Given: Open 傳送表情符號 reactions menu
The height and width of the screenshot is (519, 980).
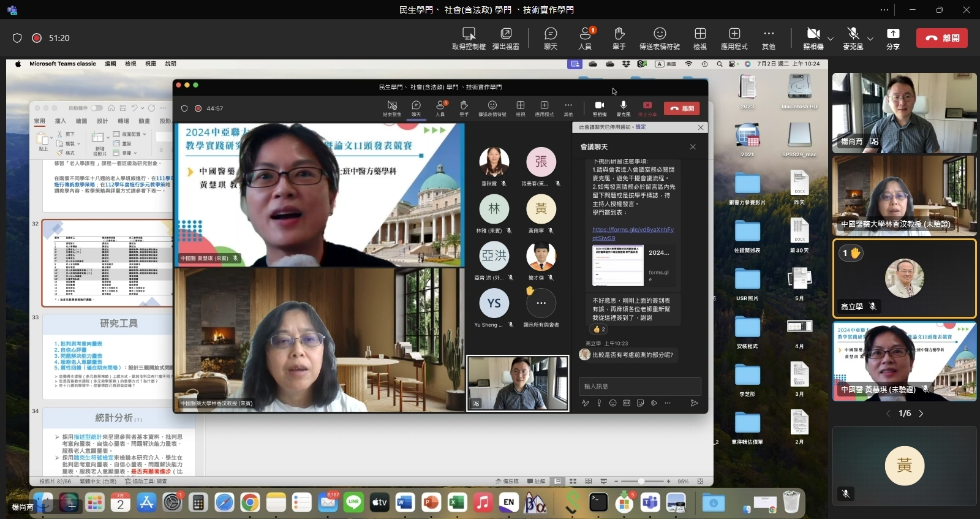Looking at the screenshot, I should [660, 38].
